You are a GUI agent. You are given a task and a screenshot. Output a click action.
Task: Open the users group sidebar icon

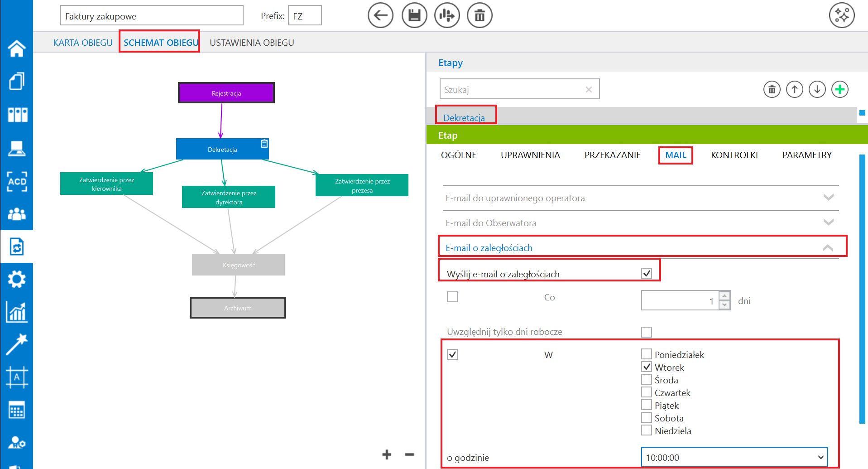pos(17,214)
